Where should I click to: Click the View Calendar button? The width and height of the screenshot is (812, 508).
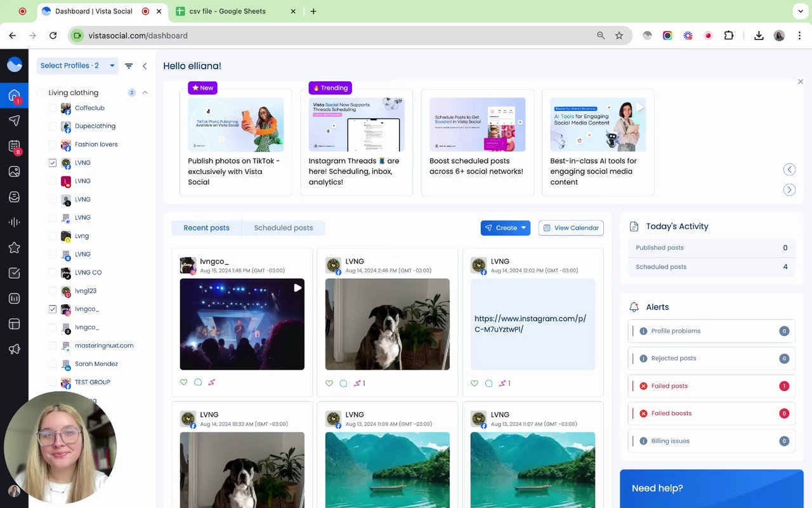571,228
